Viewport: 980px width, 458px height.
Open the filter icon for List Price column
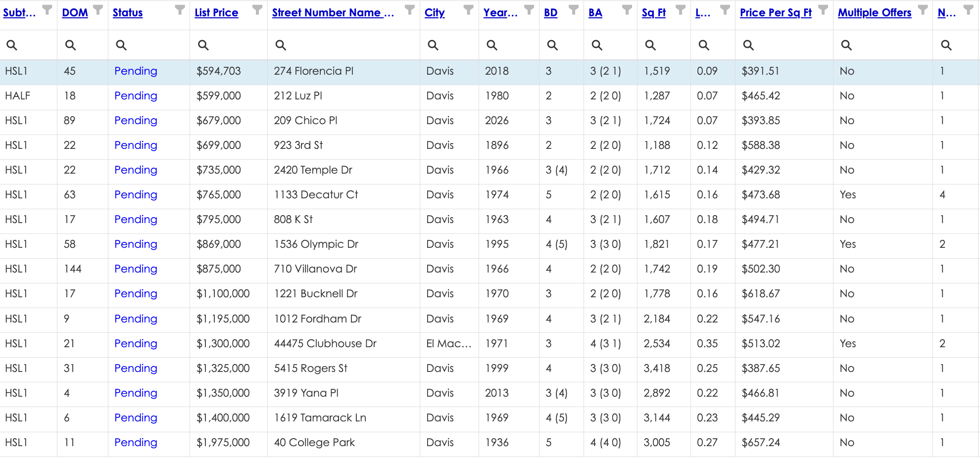pyautogui.click(x=257, y=9)
